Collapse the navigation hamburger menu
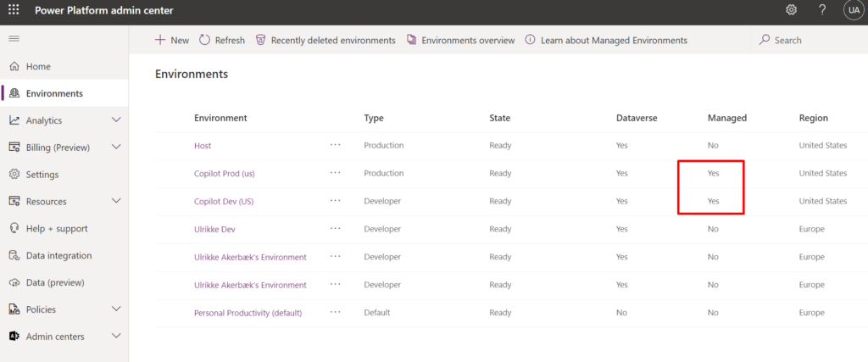 pyautogui.click(x=14, y=38)
